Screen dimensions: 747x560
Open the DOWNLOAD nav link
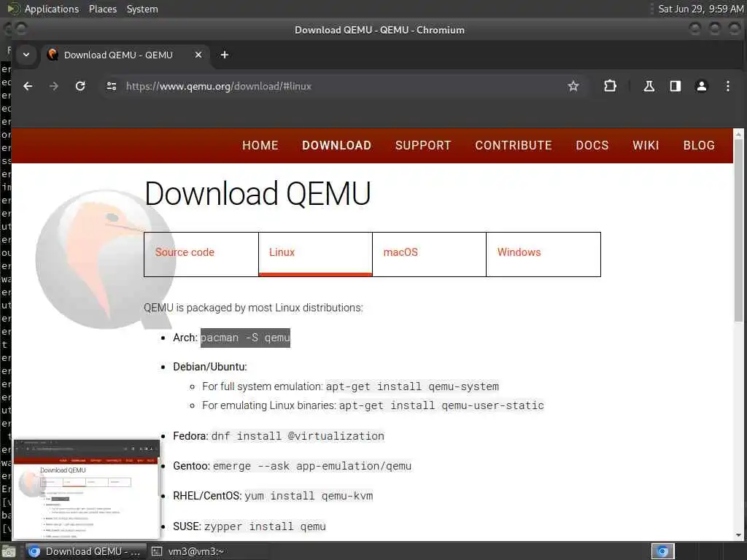[337, 145]
